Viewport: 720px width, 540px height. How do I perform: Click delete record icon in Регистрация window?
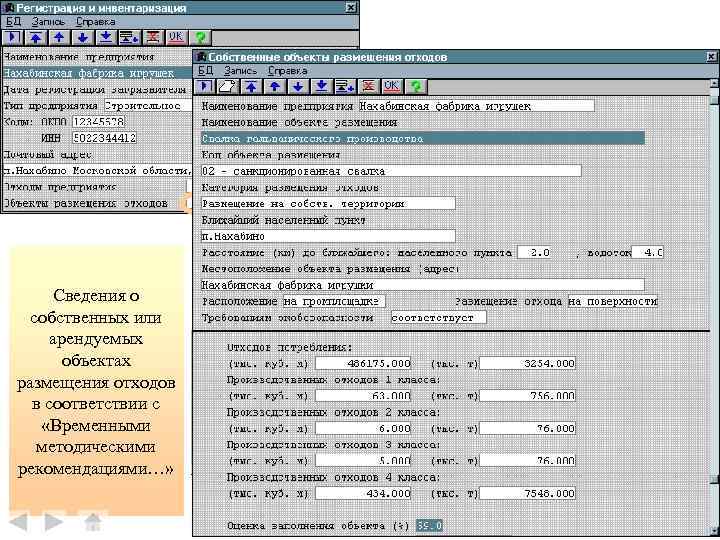click(x=153, y=37)
